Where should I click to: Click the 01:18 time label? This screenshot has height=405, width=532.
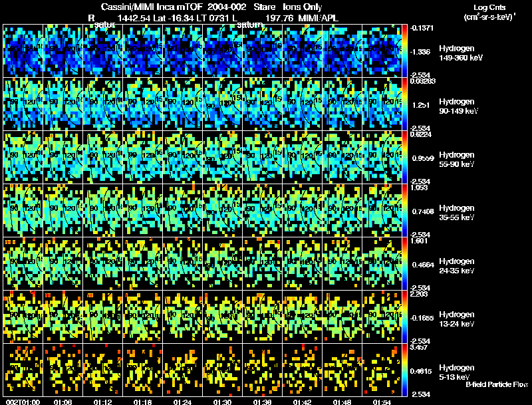(143, 402)
